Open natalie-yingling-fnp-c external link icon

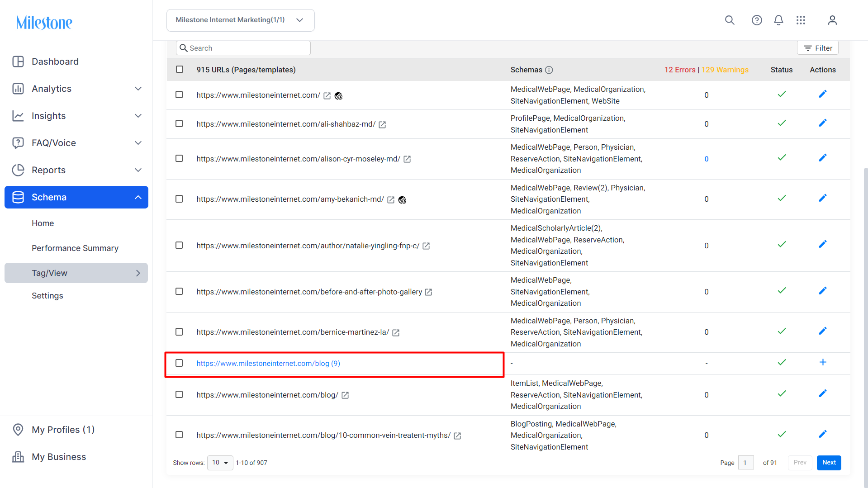[426, 246]
